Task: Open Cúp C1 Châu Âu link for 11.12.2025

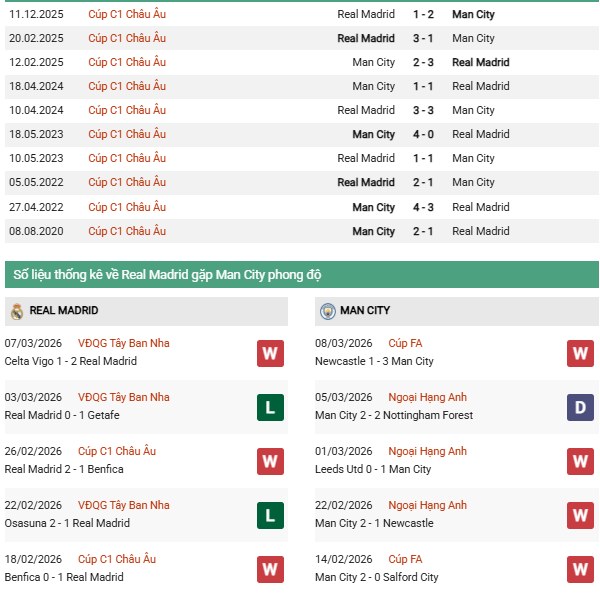Action: click(x=126, y=15)
